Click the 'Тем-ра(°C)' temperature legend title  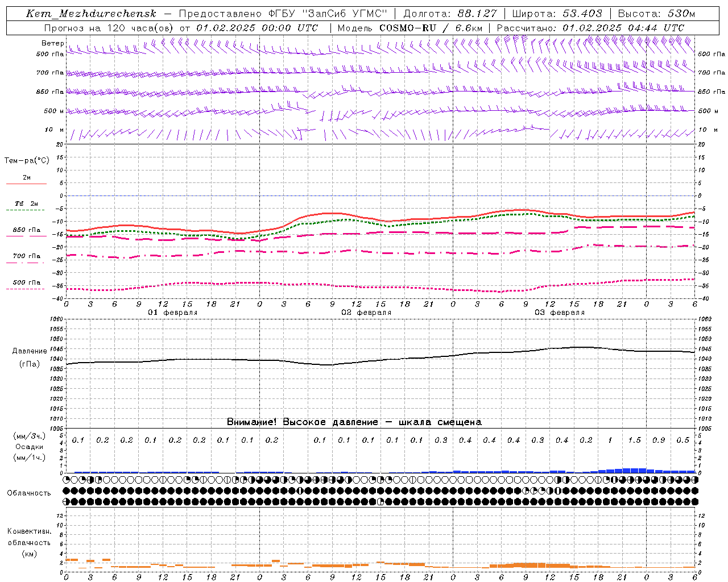tap(27, 161)
